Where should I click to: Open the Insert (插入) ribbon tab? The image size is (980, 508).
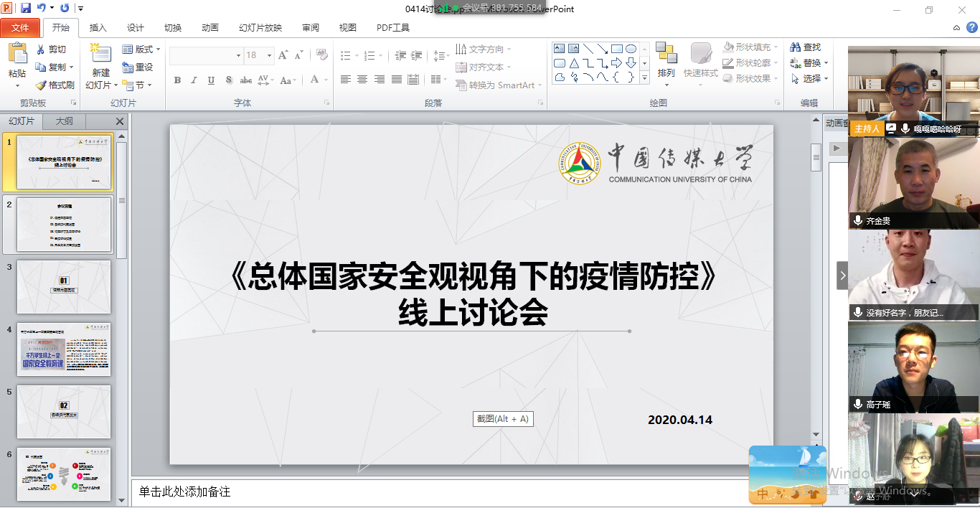(x=98, y=28)
